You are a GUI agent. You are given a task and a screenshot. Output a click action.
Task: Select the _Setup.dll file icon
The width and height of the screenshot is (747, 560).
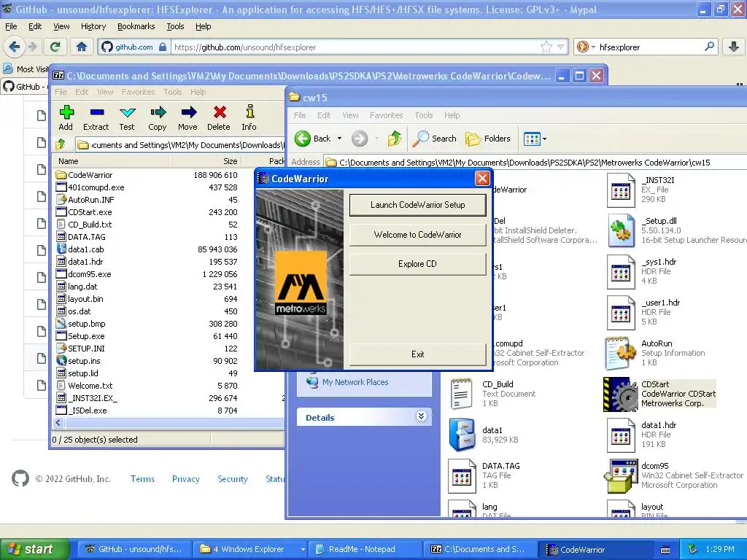click(620, 231)
